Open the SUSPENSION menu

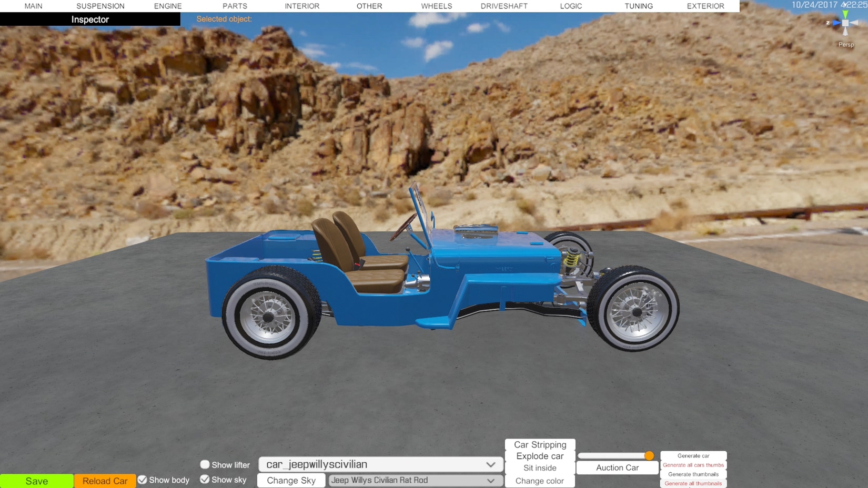(100, 6)
